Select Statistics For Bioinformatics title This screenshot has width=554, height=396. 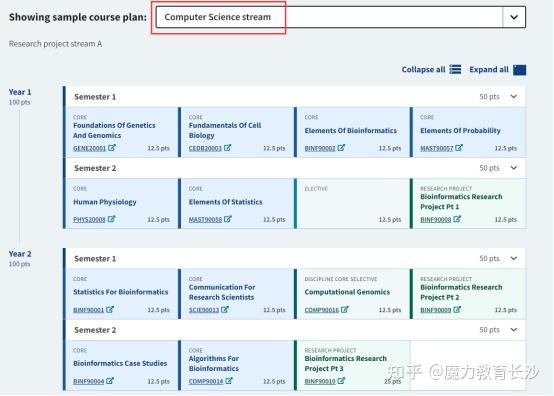click(120, 292)
